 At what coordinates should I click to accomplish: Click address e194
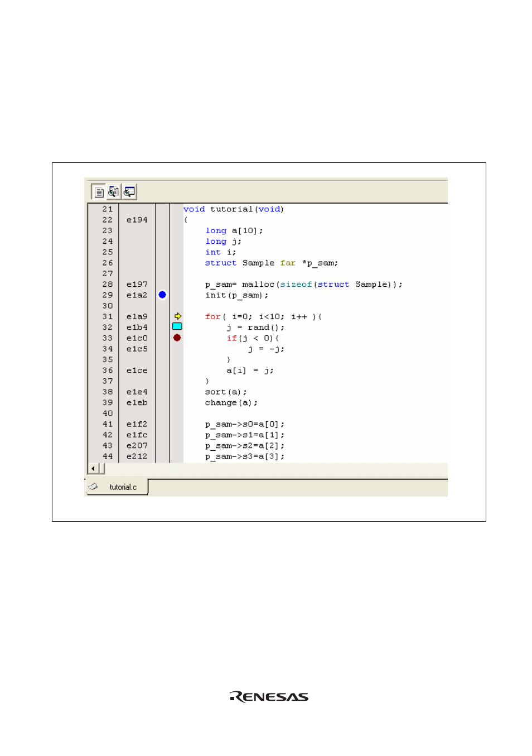(137, 220)
